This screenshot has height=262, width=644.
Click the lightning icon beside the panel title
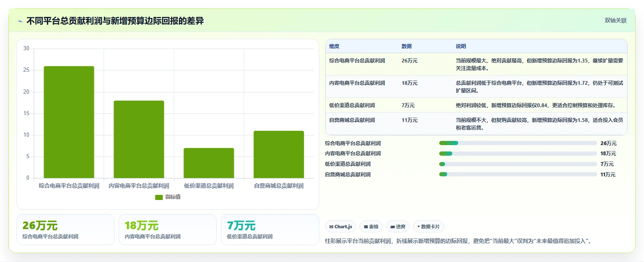(x=20, y=21)
